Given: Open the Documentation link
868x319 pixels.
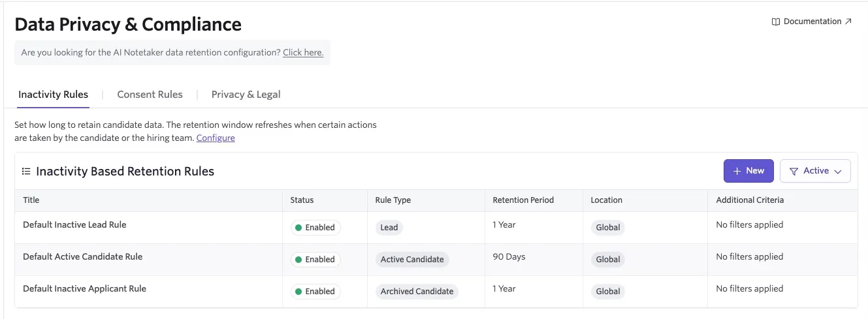Looking at the screenshot, I should coord(812,22).
